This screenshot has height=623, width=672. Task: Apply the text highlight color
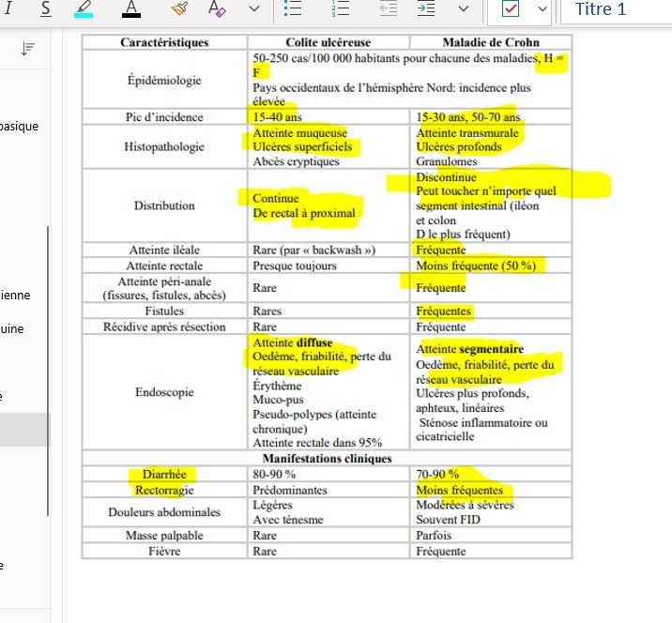pos(84,8)
